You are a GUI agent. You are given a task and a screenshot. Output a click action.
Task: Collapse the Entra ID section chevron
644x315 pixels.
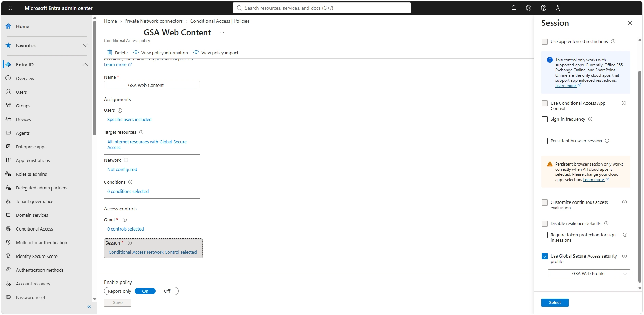pos(85,64)
